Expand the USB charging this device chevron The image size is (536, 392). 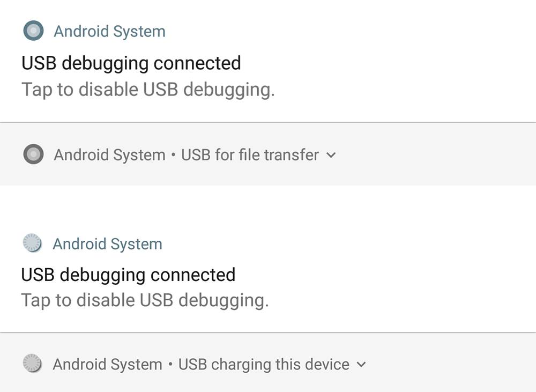tap(361, 365)
